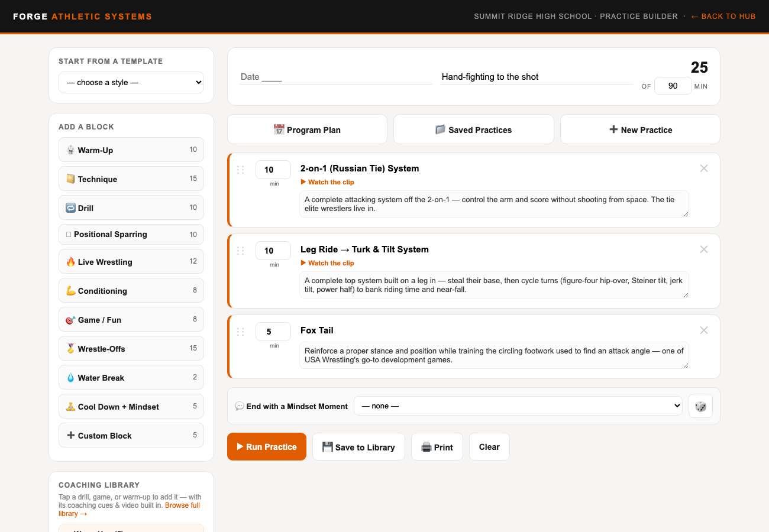Add a Live Wrestling block
Screen dimensions: 769x532
(x=131, y=261)
